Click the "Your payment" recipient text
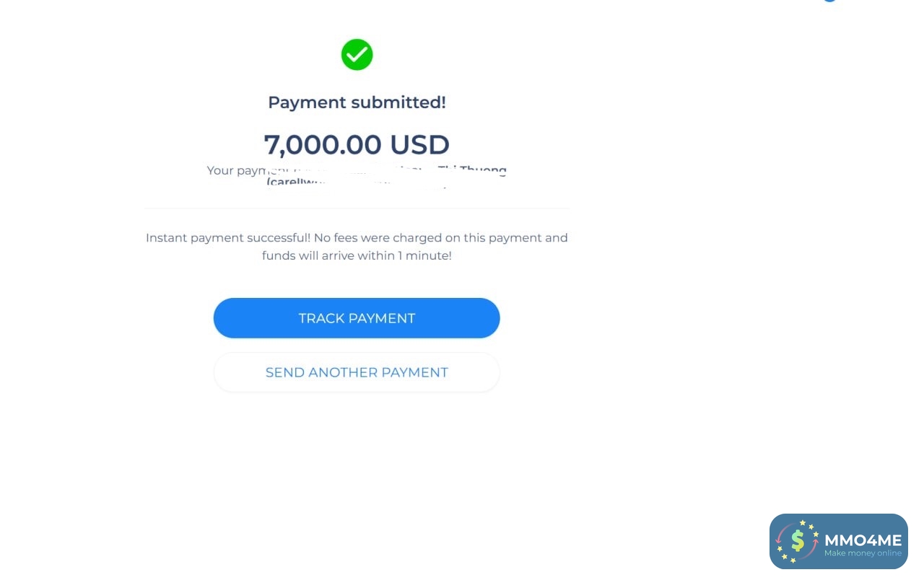Viewport: 924px width, 580px height. (238, 171)
